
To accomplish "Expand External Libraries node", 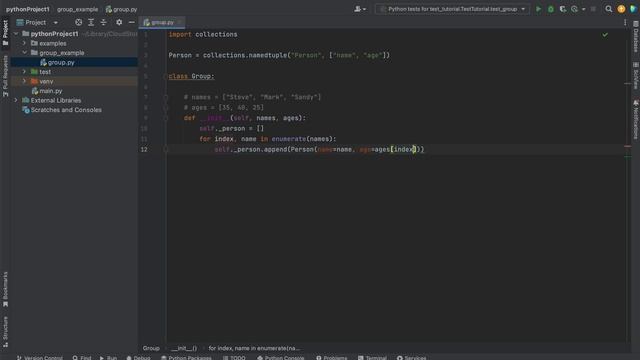I will (x=16, y=100).
